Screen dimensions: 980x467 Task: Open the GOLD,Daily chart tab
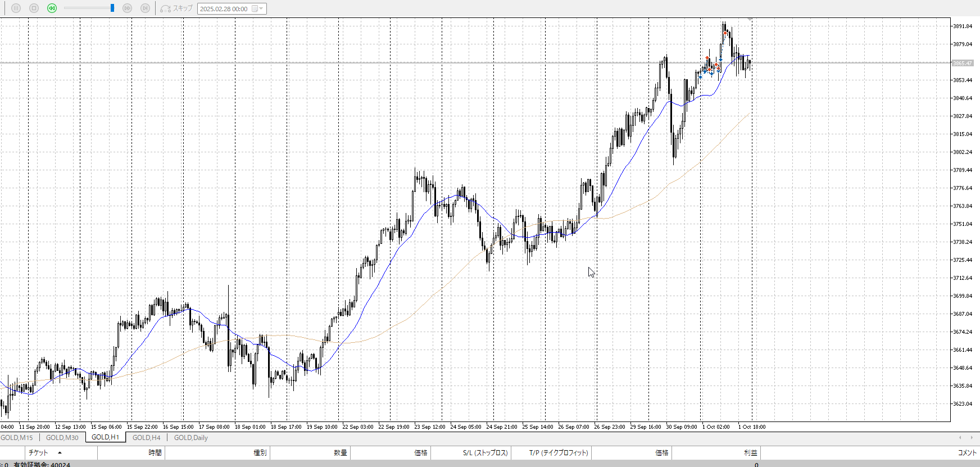(x=190, y=438)
